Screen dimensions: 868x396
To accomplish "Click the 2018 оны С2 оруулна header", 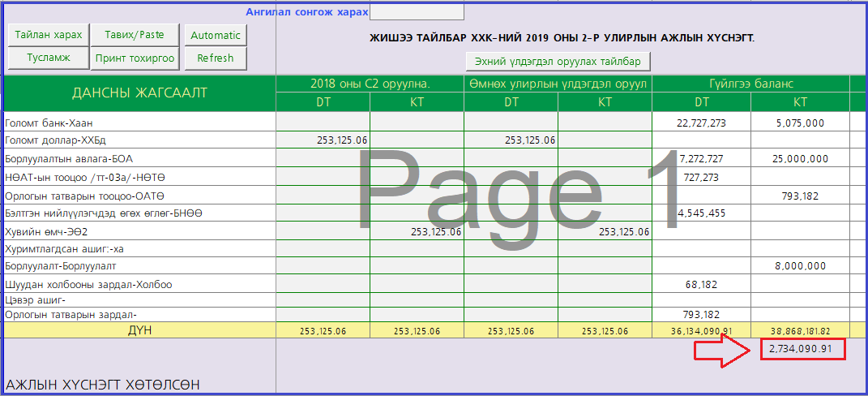I will (x=370, y=84).
